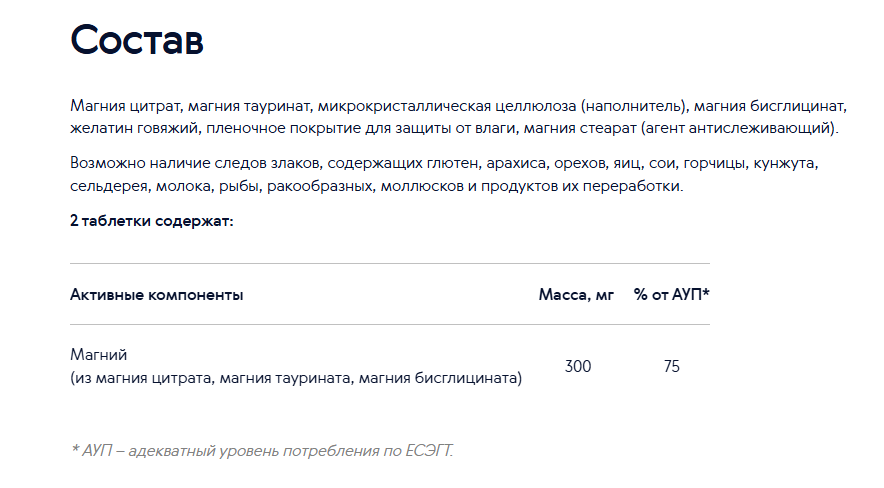The width and height of the screenshot is (884, 488).
Task: Click the Состав heading
Action: pyautogui.click(x=136, y=40)
